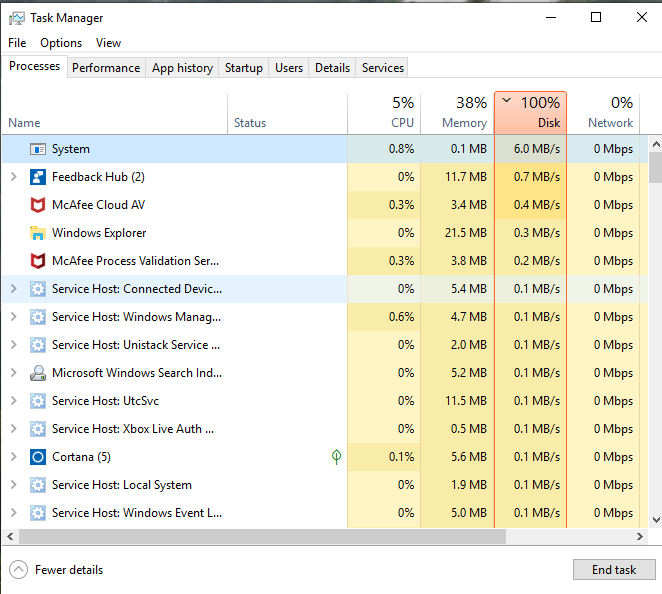Switch to the Startup tab

(244, 68)
